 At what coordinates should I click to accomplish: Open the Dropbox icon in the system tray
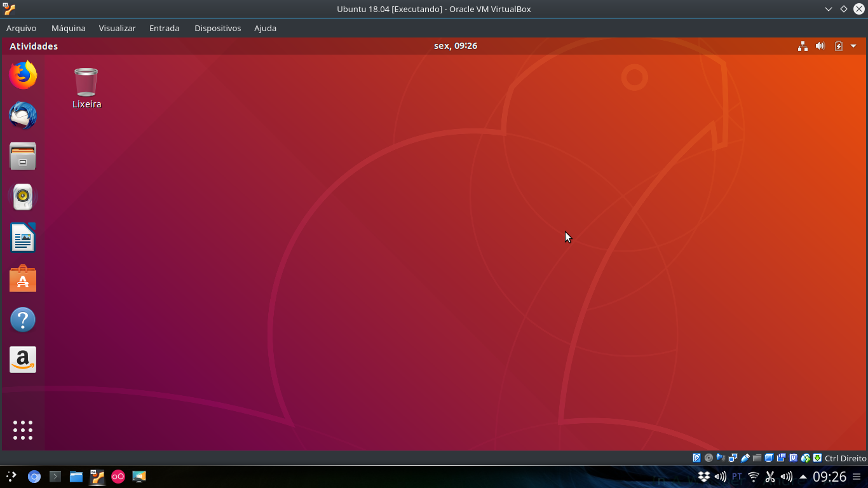pyautogui.click(x=704, y=477)
